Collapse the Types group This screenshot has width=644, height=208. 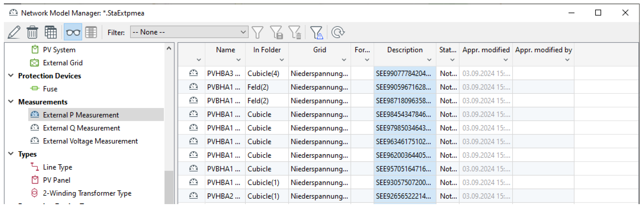[x=11, y=153]
